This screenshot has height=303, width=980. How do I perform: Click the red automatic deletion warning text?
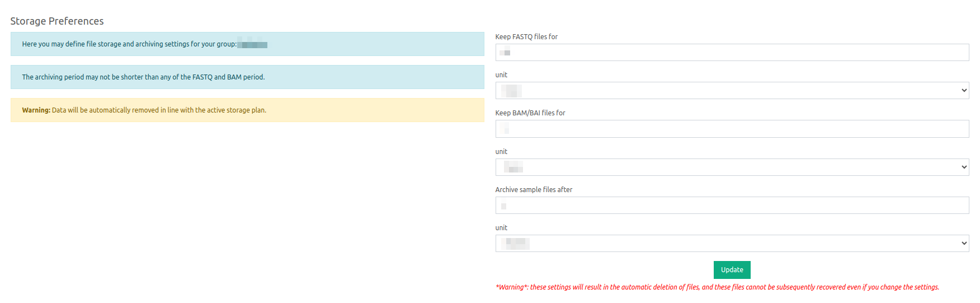pos(717,287)
